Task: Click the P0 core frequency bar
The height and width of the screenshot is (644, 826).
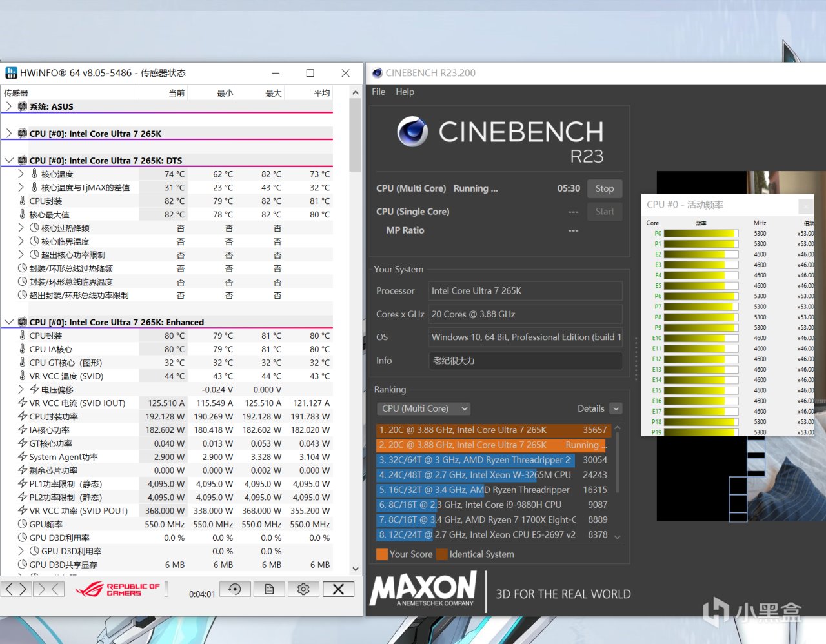Action: (x=701, y=234)
